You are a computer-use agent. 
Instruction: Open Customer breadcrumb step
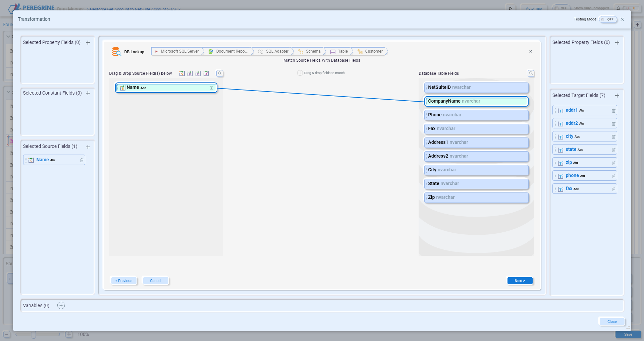click(x=371, y=51)
